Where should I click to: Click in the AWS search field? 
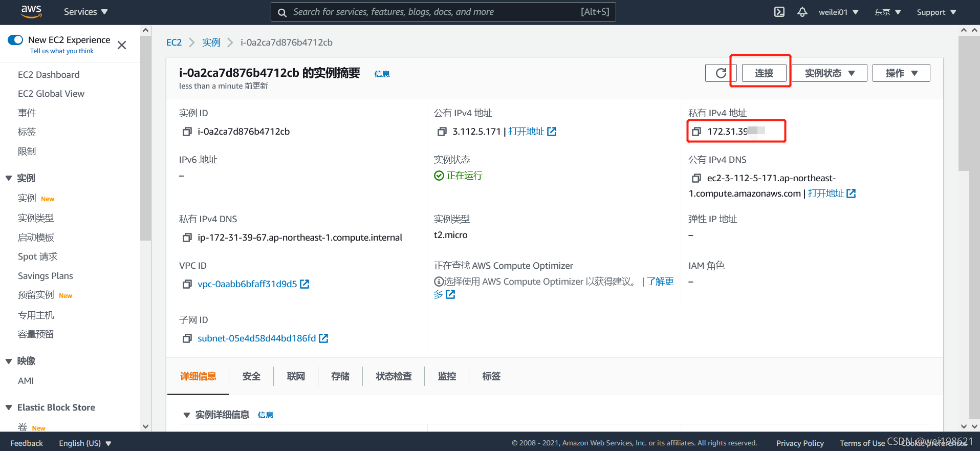click(x=443, y=12)
